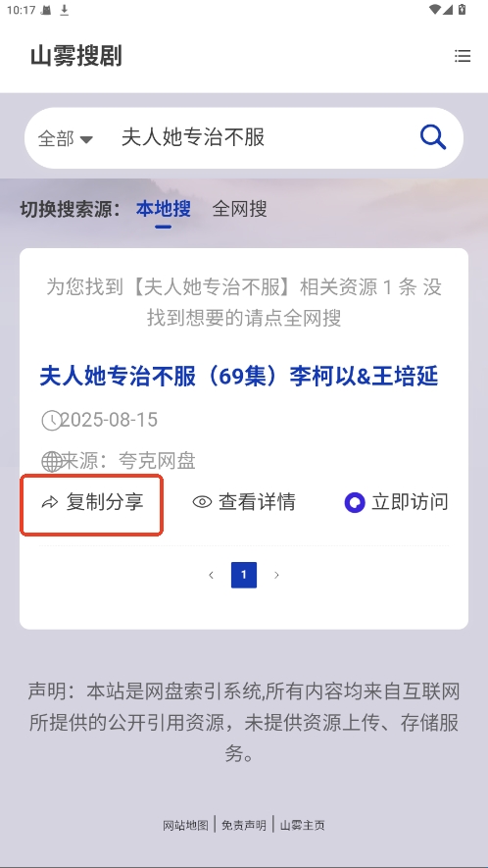Tap the download icon in status bar
This screenshot has width=488, height=868.
(64, 10)
